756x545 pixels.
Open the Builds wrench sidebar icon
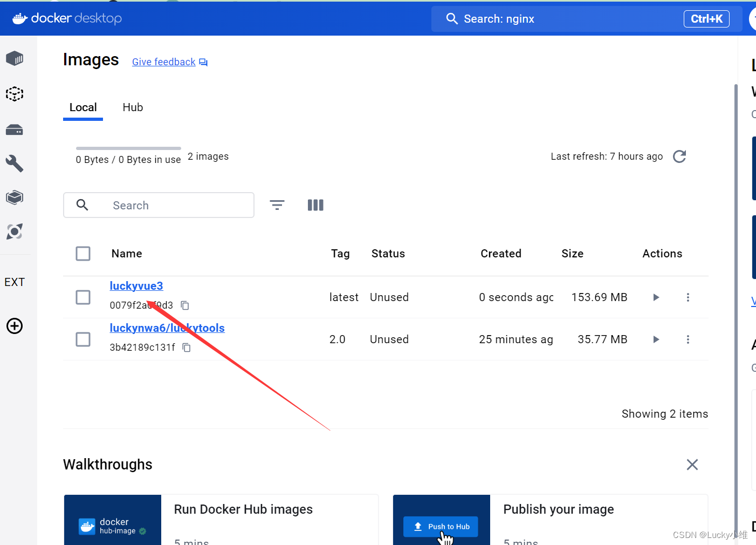pyautogui.click(x=15, y=163)
